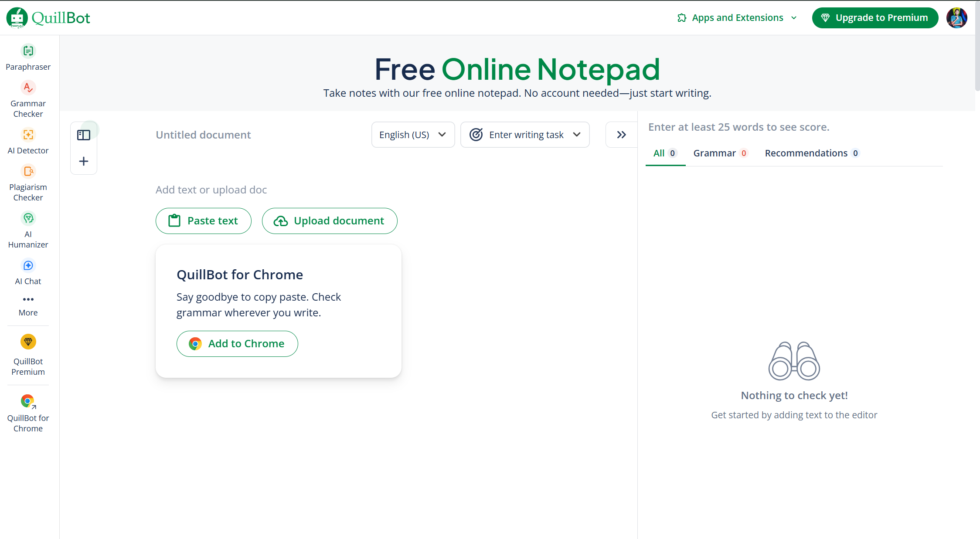Select the AI Humanizer icon
The width and height of the screenshot is (980, 539).
[x=28, y=218]
